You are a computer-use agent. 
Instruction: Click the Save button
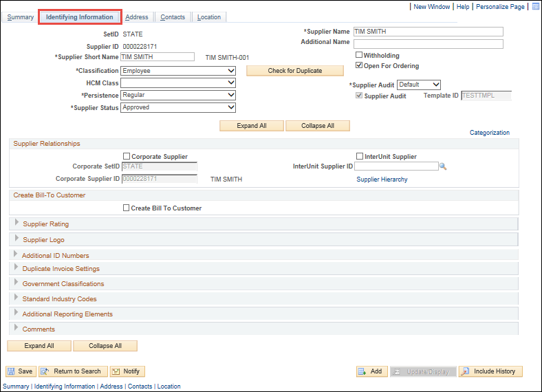(x=21, y=371)
